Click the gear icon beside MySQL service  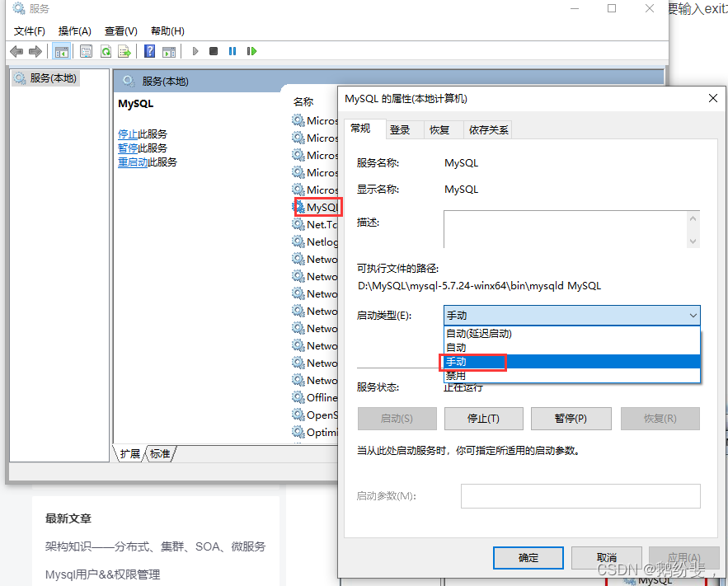click(x=298, y=207)
